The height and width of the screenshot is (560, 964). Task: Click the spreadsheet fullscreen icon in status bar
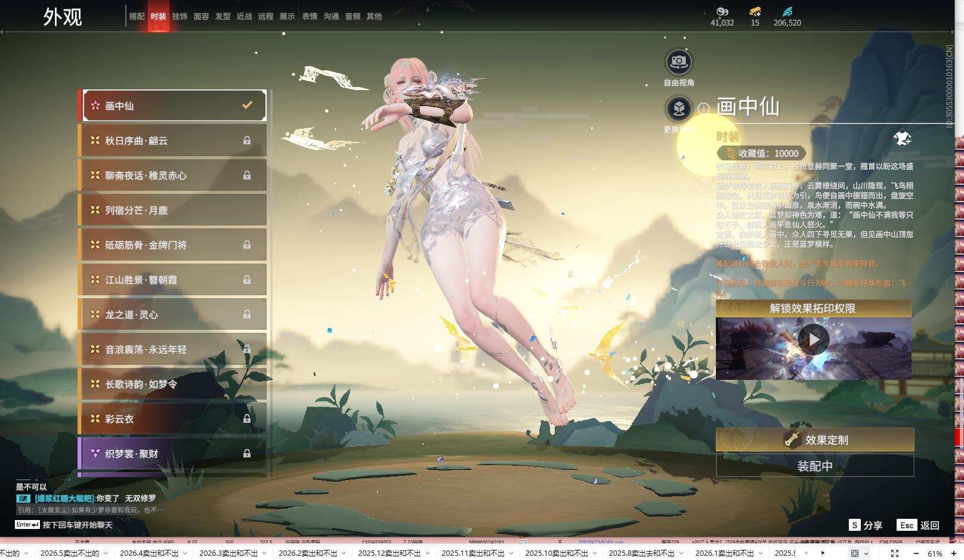895,553
